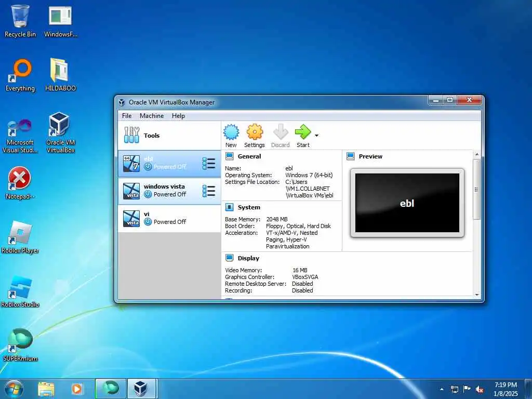Open the Start button dropdown arrow

tap(316, 136)
